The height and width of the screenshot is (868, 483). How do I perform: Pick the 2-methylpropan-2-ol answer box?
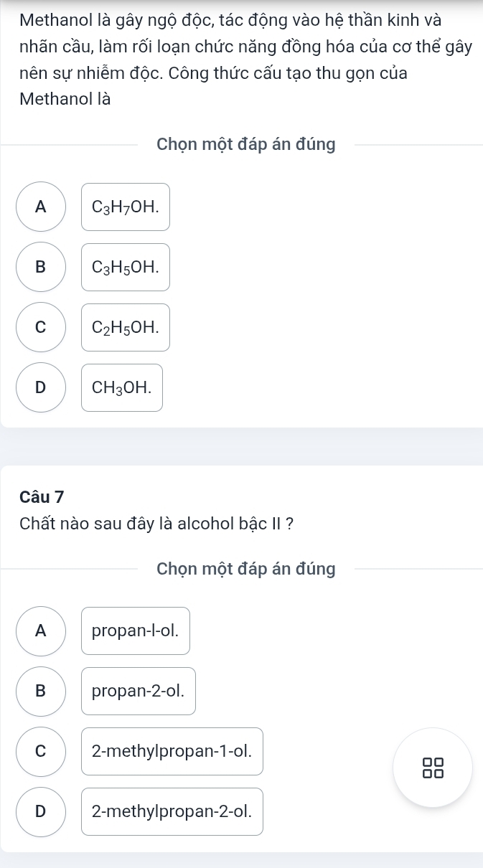(x=172, y=811)
